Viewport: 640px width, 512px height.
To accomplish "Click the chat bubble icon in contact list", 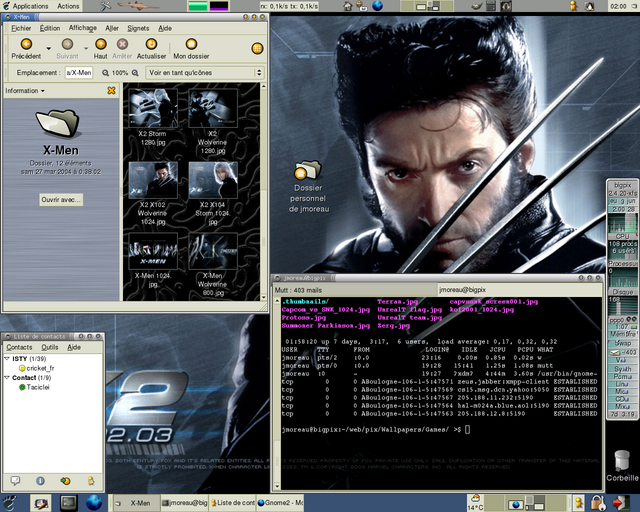I will point(15,481).
